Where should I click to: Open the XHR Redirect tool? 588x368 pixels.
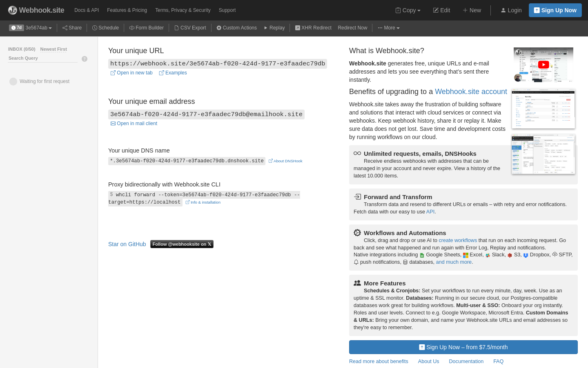[313, 28]
